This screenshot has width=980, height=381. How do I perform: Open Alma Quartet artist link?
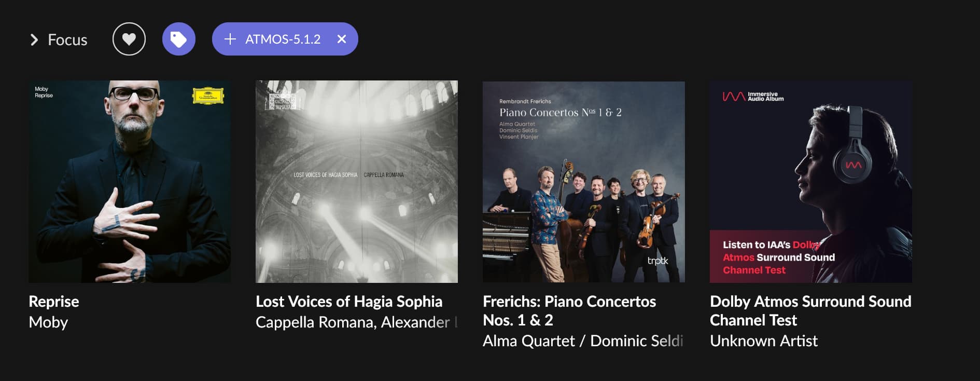[x=529, y=341]
